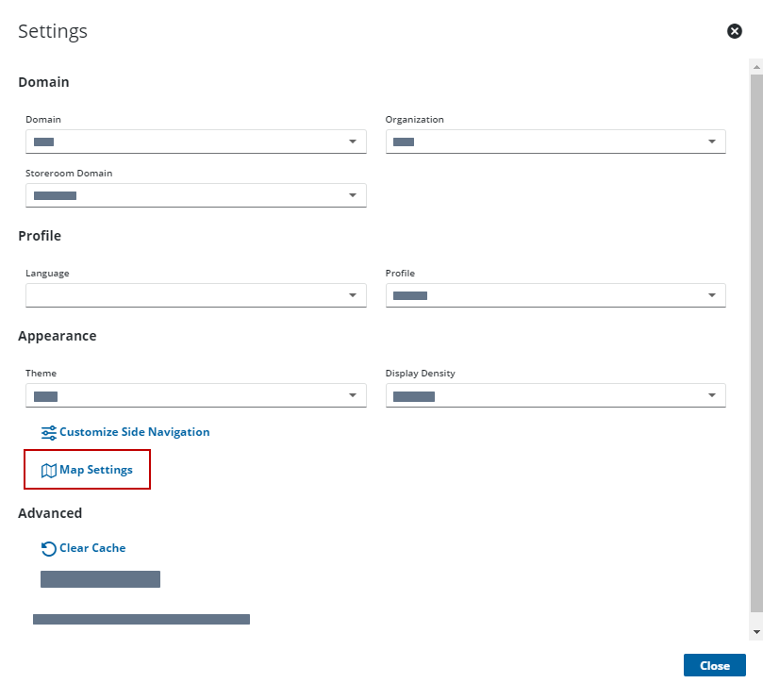Expand the Domain dropdown
This screenshot has height=700, width=763.
tap(195, 142)
